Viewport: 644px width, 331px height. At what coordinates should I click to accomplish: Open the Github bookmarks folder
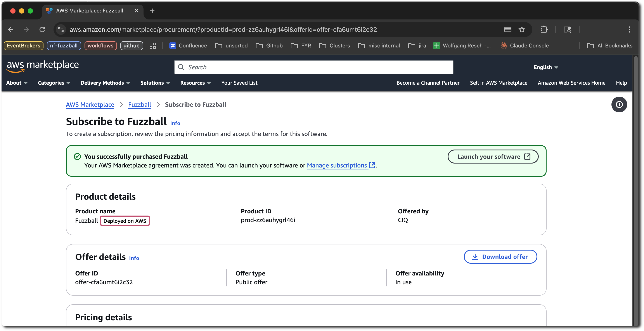click(x=269, y=45)
